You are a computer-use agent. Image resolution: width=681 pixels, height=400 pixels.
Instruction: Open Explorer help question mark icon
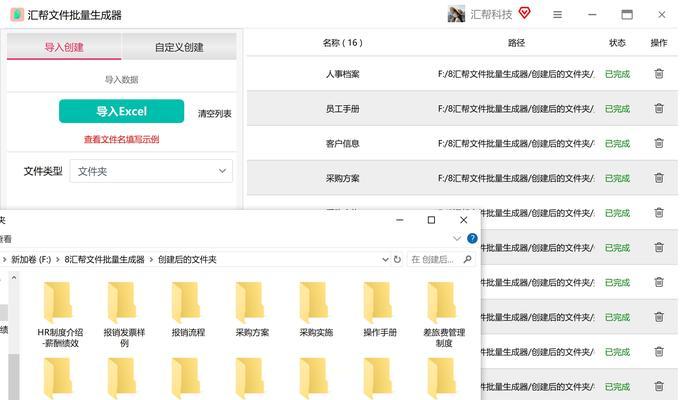coord(472,238)
